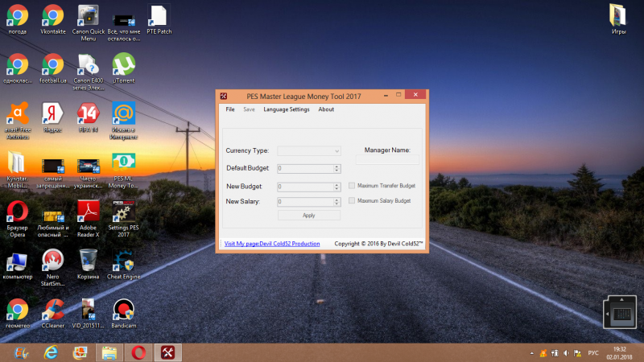Viewport: 644px width, 362px height.
Task: Open Settings PES 2017 shortcut
Action: coord(124,219)
